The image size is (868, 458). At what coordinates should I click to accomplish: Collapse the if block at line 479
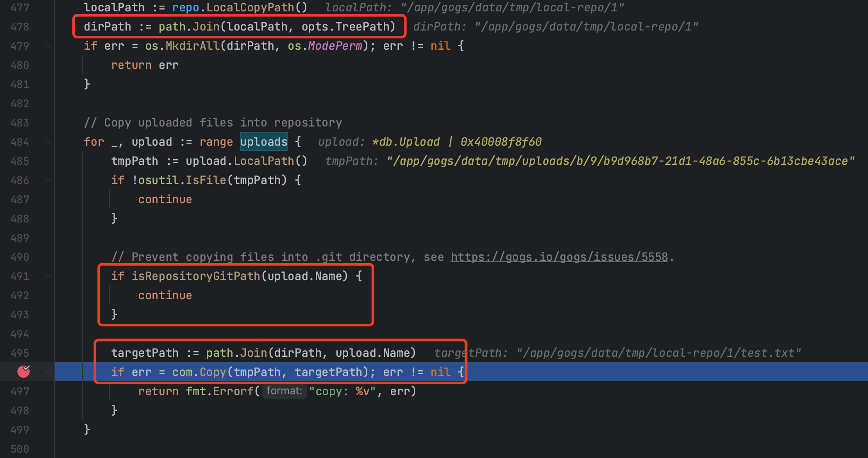click(x=48, y=46)
